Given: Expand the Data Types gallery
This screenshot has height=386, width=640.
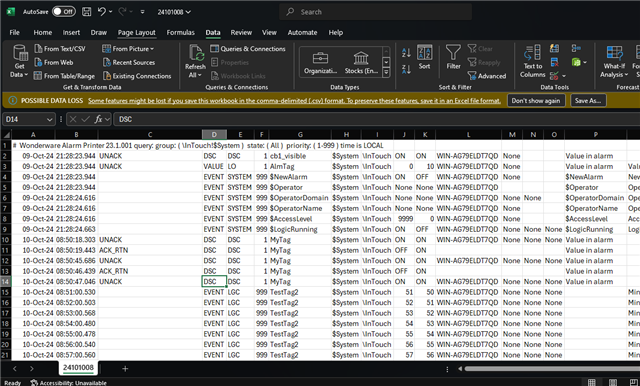Looking at the screenshot, I should click(x=386, y=73).
